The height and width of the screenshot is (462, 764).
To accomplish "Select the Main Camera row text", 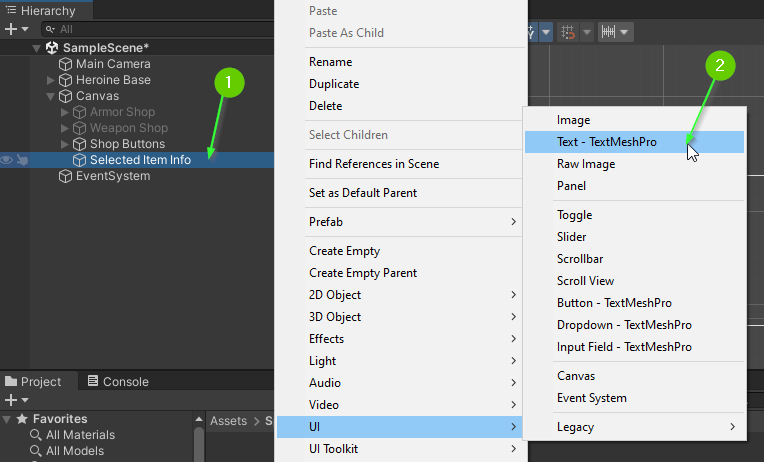I will pos(113,64).
